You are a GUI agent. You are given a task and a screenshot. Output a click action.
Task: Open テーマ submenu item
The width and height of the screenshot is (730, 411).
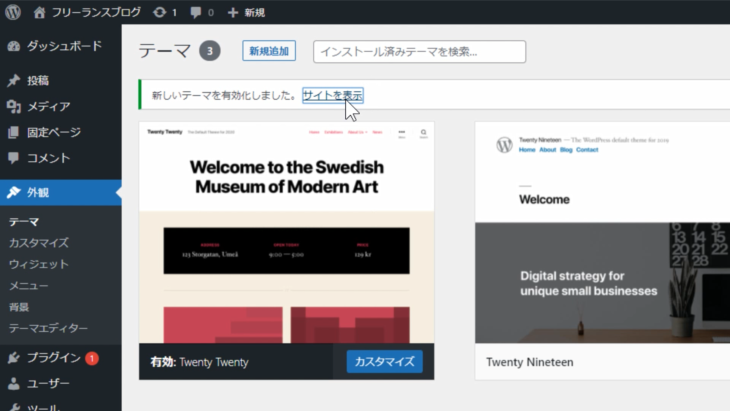[x=24, y=222]
